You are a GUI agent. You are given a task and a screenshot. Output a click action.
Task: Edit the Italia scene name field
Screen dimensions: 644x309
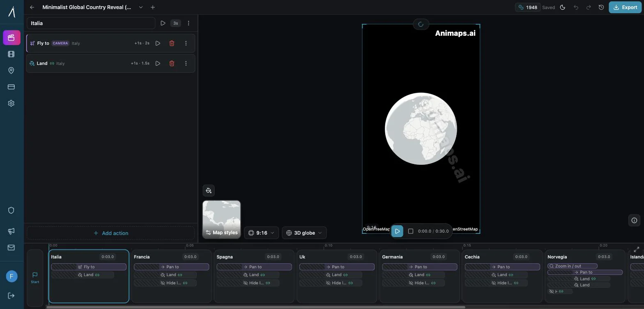point(91,23)
